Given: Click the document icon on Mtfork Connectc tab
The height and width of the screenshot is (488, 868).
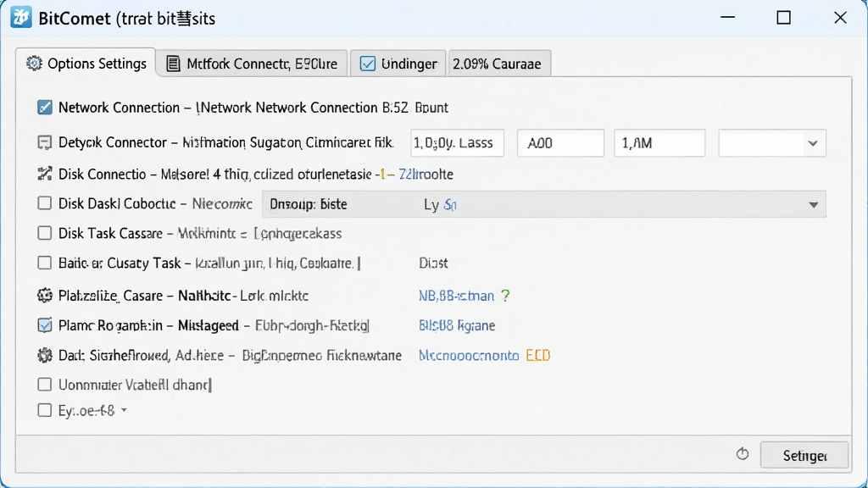Looking at the screenshot, I should pos(173,64).
